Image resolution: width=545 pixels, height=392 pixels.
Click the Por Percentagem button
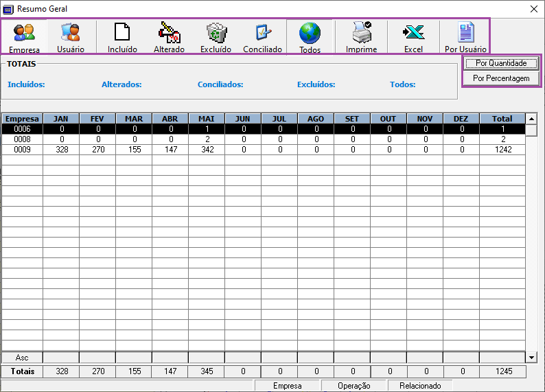(501, 78)
